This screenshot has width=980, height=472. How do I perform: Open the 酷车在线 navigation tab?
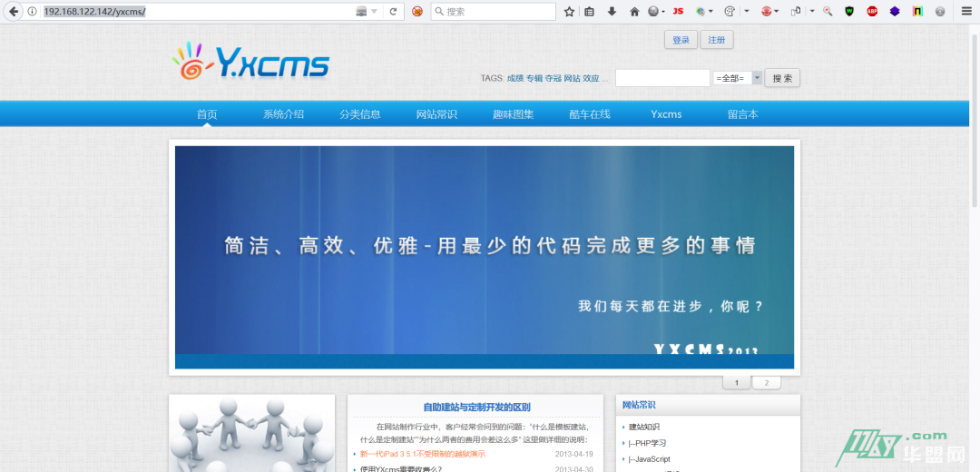tap(590, 114)
